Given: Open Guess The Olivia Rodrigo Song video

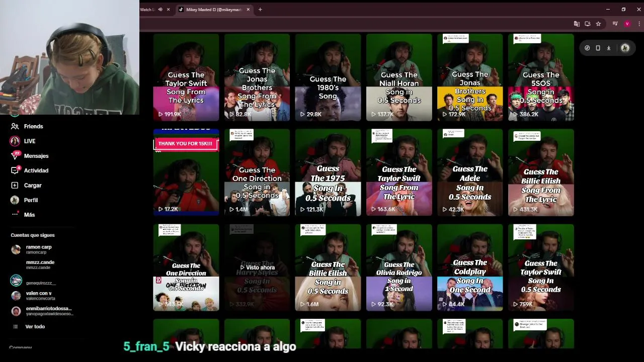Looking at the screenshot, I should click(x=399, y=267).
